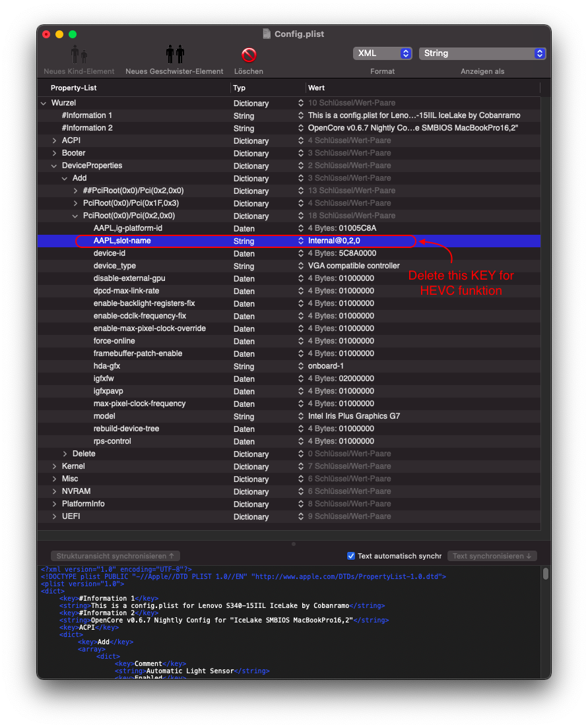This screenshot has width=588, height=728.
Task: Click the Neues Geschwister-Element toolbar icon
Action: click(175, 54)
